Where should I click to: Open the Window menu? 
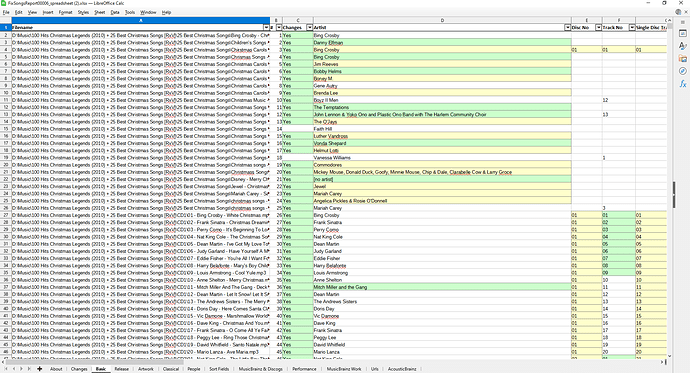click(x=148, y=12)
